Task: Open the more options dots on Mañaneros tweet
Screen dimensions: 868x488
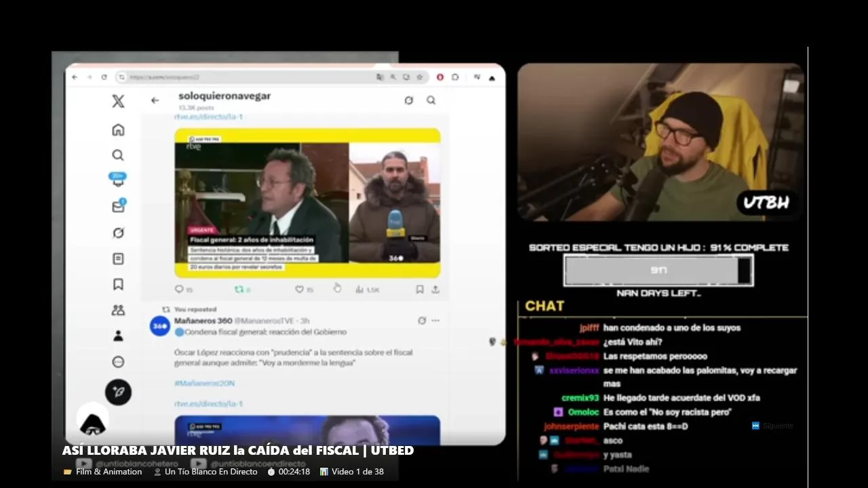Action: coord(435,321)
